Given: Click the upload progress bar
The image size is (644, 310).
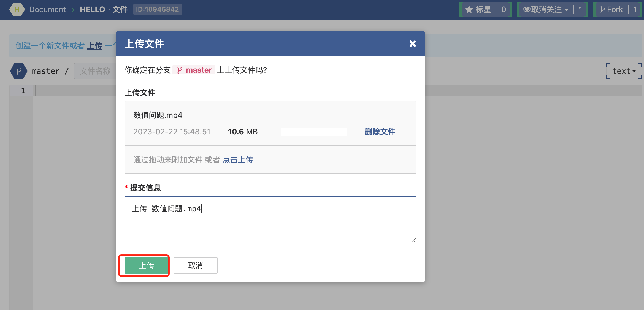Looking at the screenshot, I should pyautogui.click(x=314, y=132).
